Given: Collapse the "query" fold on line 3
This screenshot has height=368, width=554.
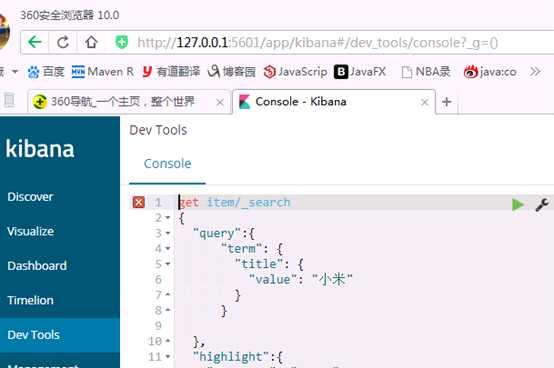Looking at the screenshot, I should pyautogui.click(x=168, y=233).
